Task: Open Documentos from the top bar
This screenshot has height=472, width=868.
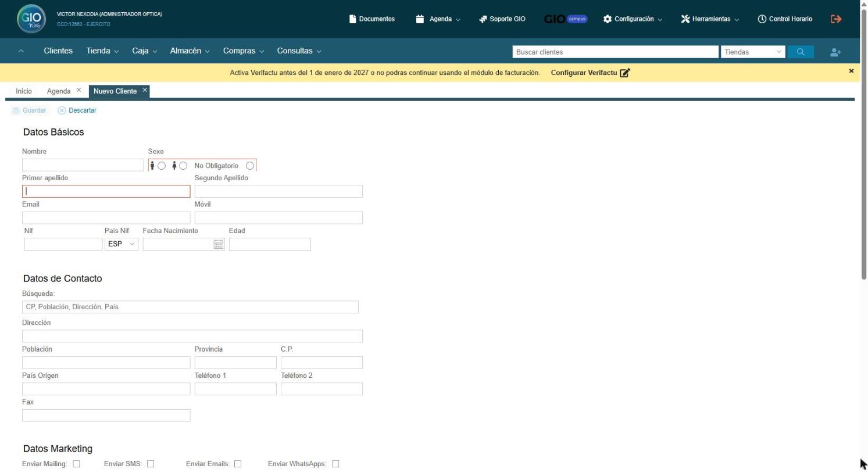Action: click(372, 19)
